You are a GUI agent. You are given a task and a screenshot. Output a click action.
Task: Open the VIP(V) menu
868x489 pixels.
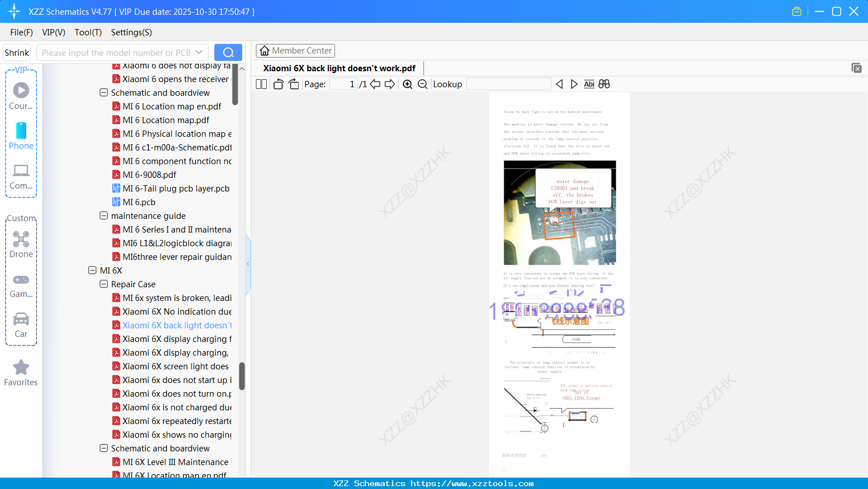click(x=54, y=32)
